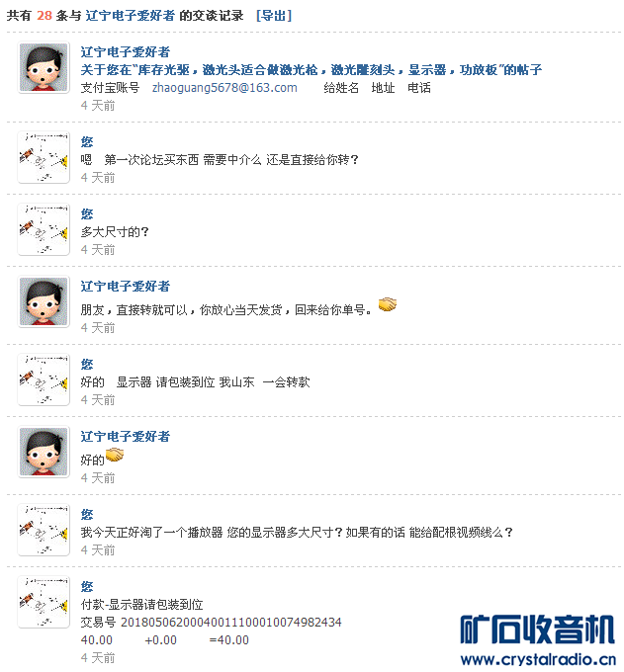Click the handshake emoji after 回来给你单号
Screen dimensions: 624x672
388,304
